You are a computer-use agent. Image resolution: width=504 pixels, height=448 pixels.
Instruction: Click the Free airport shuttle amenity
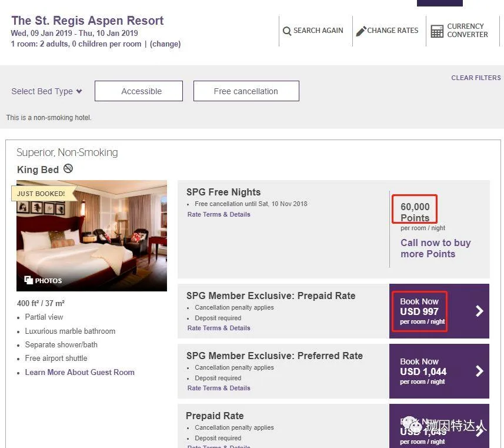click(56, 358)
